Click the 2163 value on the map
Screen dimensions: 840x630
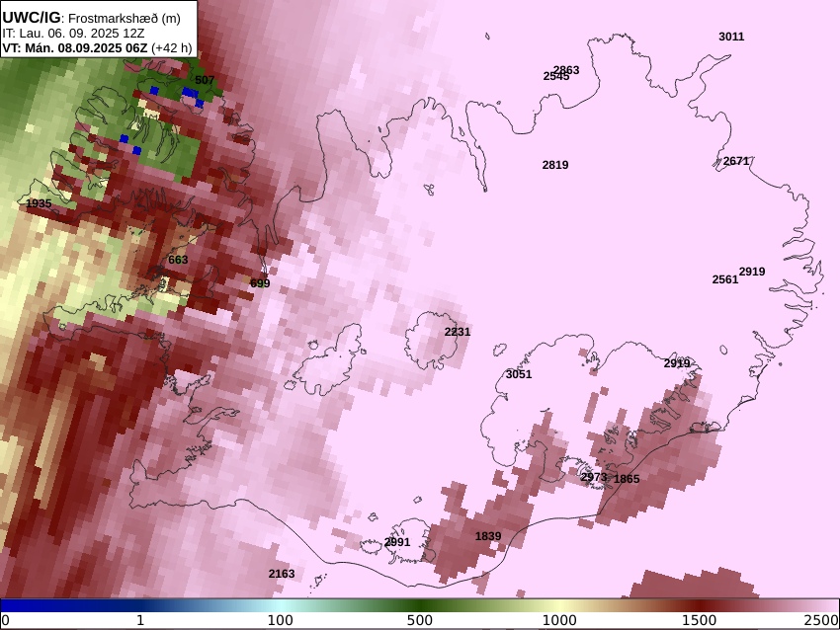pos(282,574)
